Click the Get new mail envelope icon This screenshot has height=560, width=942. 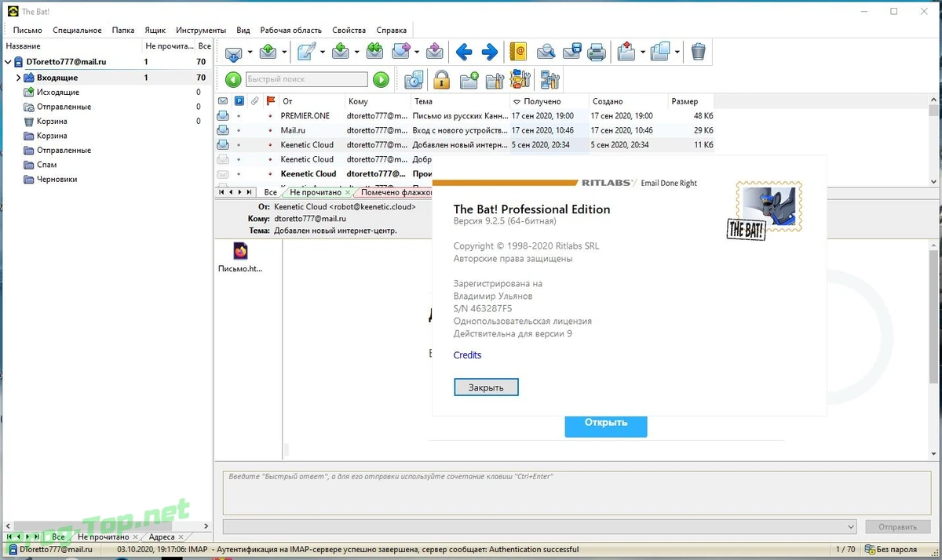(234, 53)
